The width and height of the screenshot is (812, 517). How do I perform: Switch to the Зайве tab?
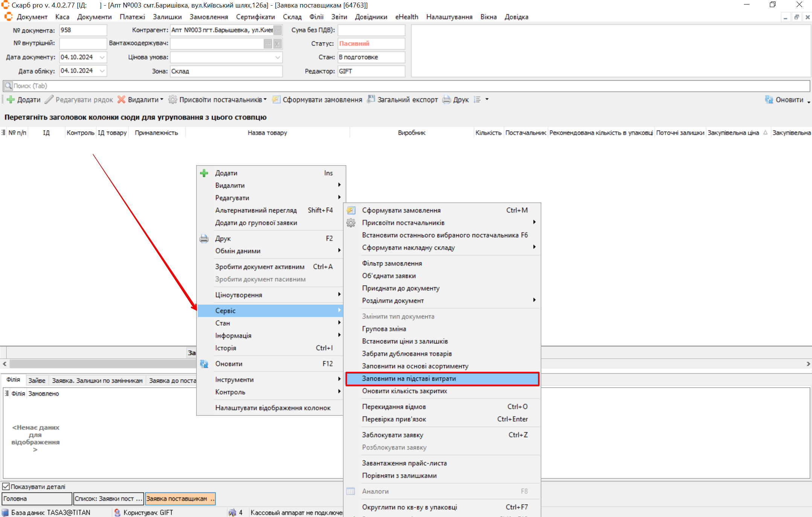click(37, 380)
